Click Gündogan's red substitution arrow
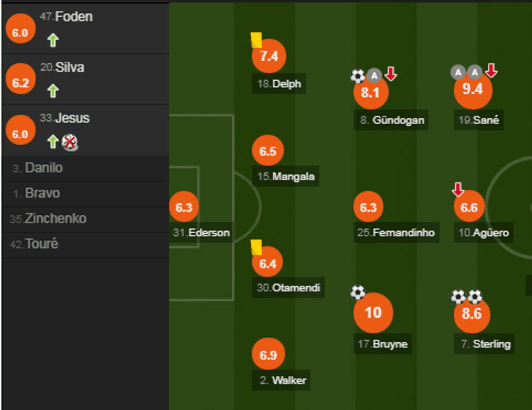The image size is (532, 410). (390, 73)
